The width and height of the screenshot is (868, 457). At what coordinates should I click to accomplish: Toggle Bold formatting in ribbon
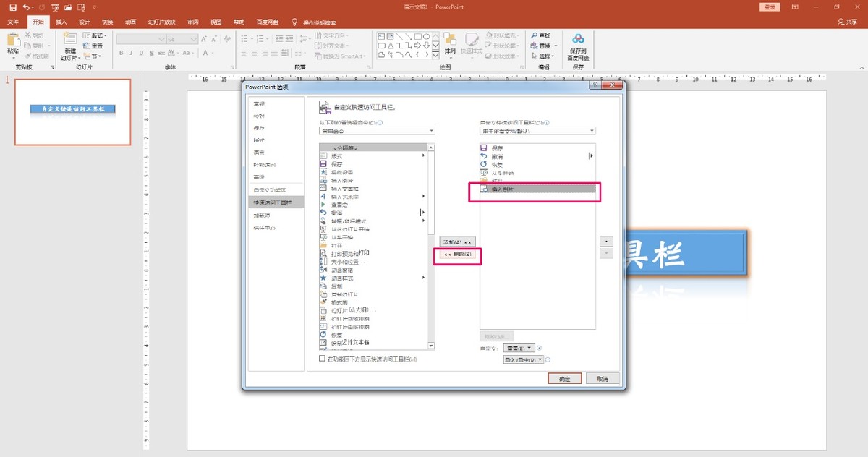pos(121,53)
